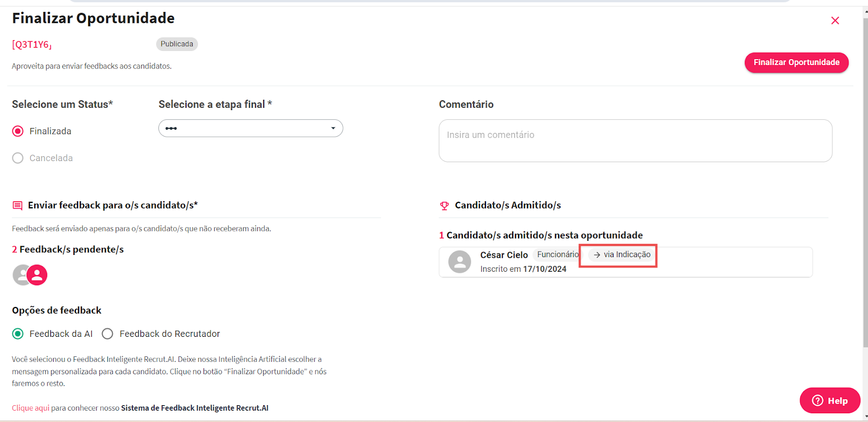The image size is (868, 422).
Task: Choose Feedback da AI option
Action: 18,334
